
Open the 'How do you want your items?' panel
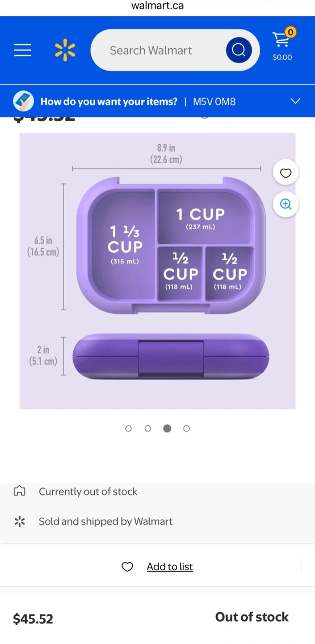coord(109,102)
